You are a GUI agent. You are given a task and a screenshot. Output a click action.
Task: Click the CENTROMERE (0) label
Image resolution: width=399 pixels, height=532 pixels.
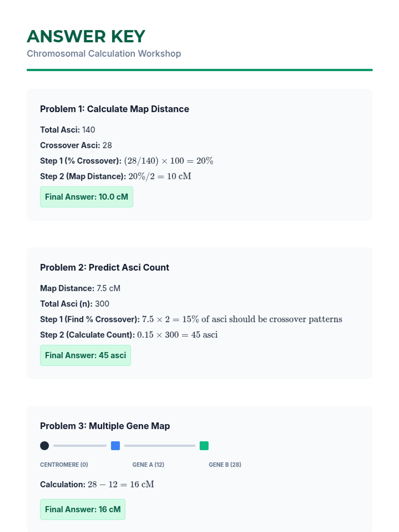(x=64, y=465)
